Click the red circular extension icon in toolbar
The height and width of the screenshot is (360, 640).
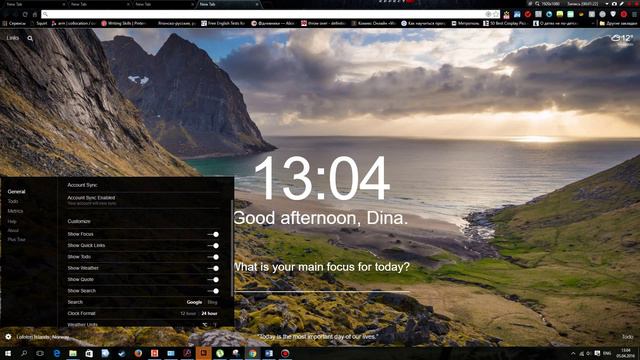click(624, 14)
